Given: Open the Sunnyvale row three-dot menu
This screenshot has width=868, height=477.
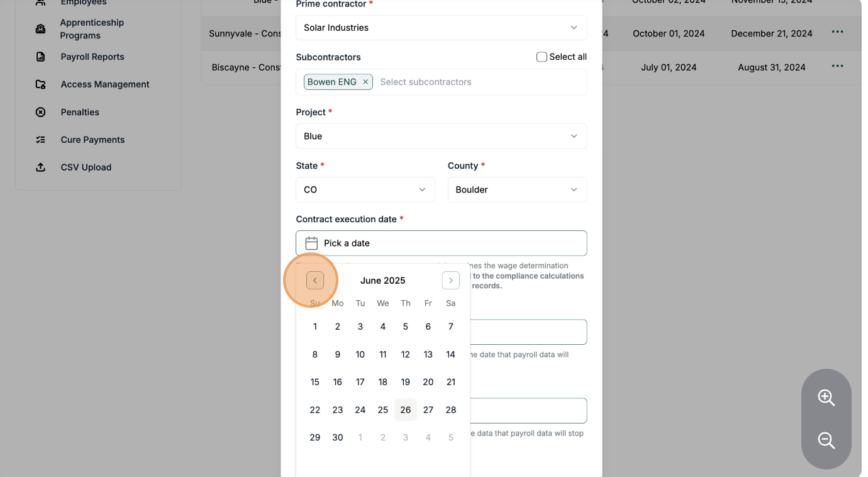Looking at the screenshot, I should click(x=837, y=32).
